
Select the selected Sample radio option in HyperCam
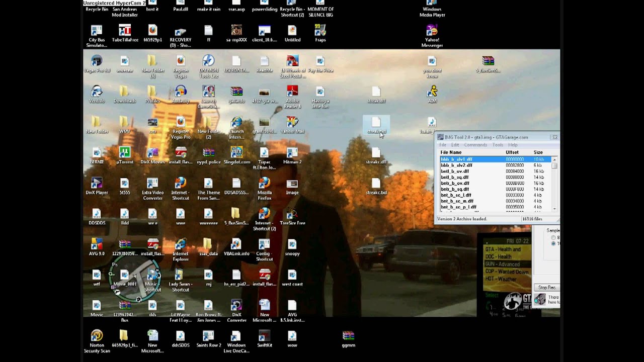[553, 243]
